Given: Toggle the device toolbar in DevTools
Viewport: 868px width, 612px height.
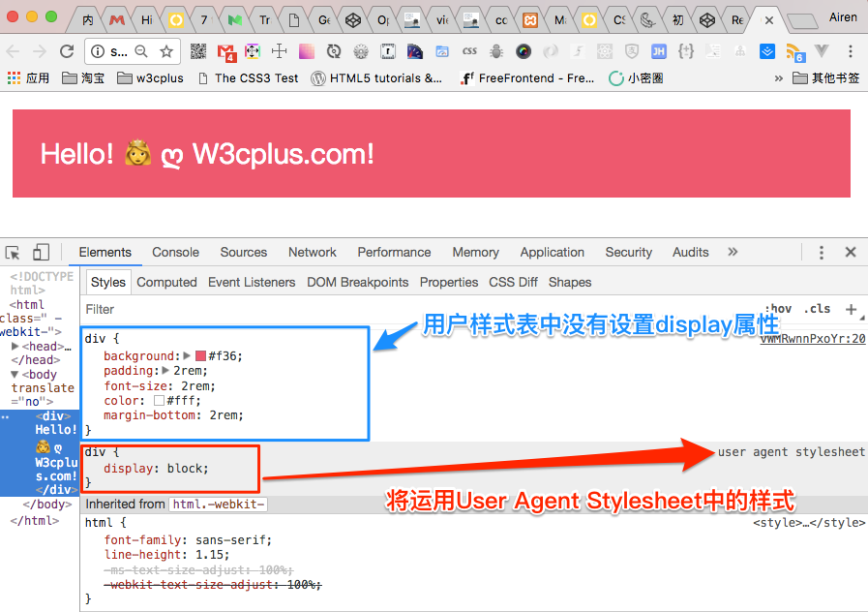Looking at the screenshot, I should 41,253.
